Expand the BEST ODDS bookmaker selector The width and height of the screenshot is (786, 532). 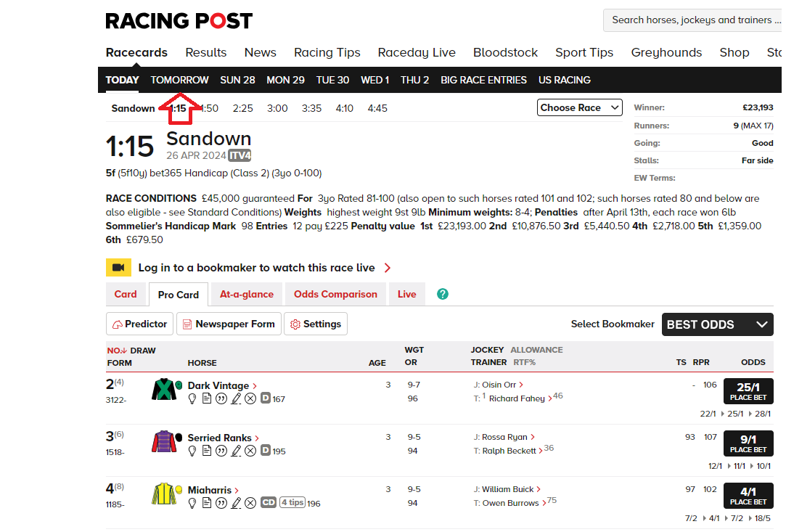point(716,324)
